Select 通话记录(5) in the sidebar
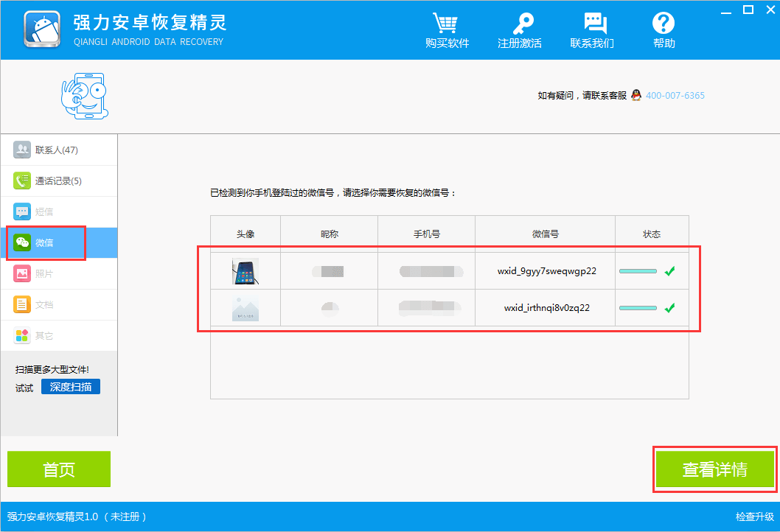 59,181
